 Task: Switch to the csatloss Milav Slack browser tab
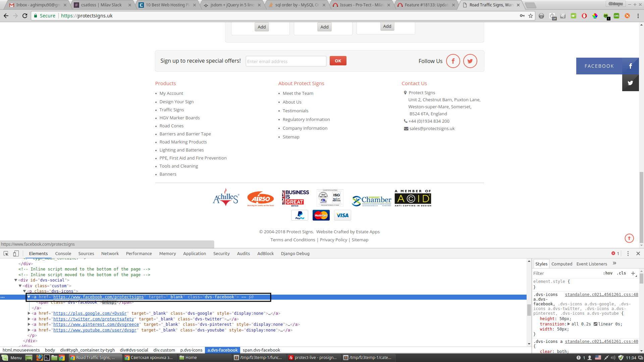coord(102,5)
